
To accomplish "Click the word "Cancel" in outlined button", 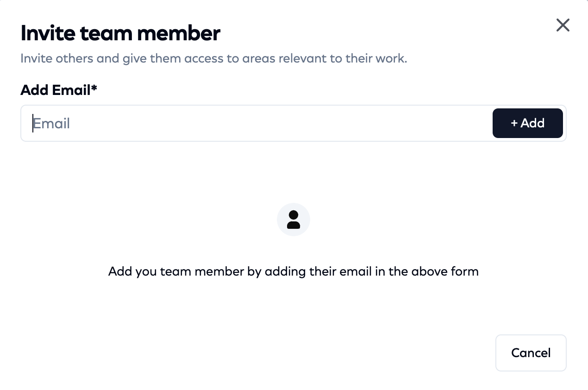I will tap(531, 353).
